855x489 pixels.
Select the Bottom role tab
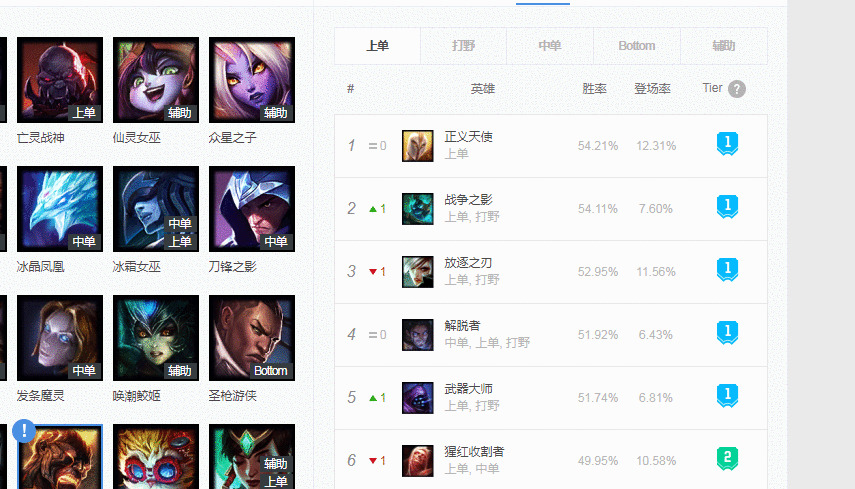(x=637, y=46)
